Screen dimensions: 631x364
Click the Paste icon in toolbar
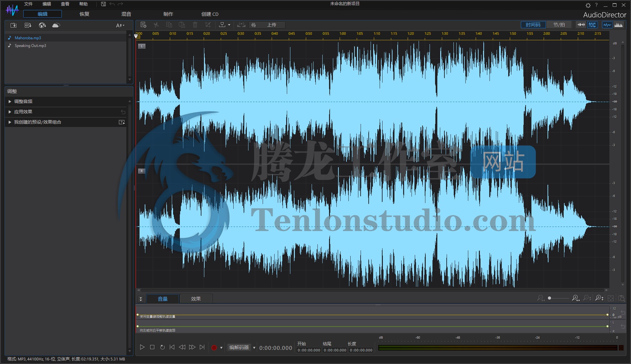point(182,25)
